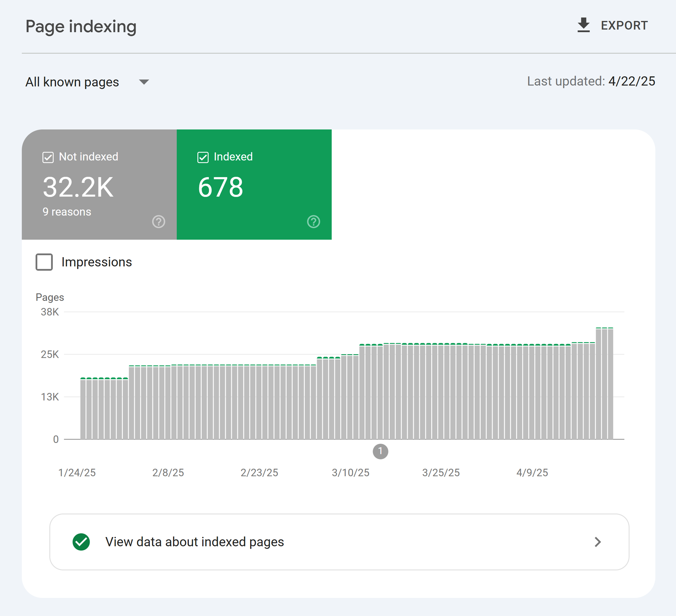Uncheck the Indexed checkbox
This screenshot has width=676, height=616.
pos(203,157)
